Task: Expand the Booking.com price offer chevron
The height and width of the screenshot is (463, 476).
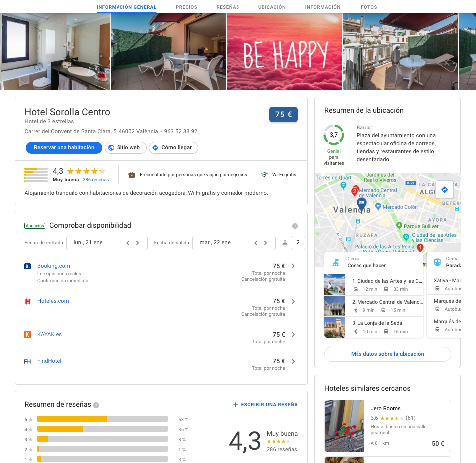Action: point(293,266)
